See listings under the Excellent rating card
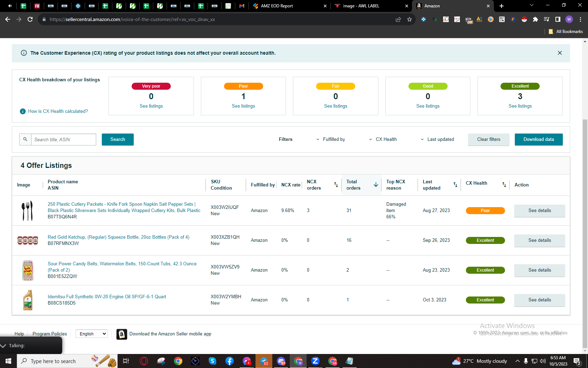The height and width of the screenshot is (368, 588). [520, 106]
